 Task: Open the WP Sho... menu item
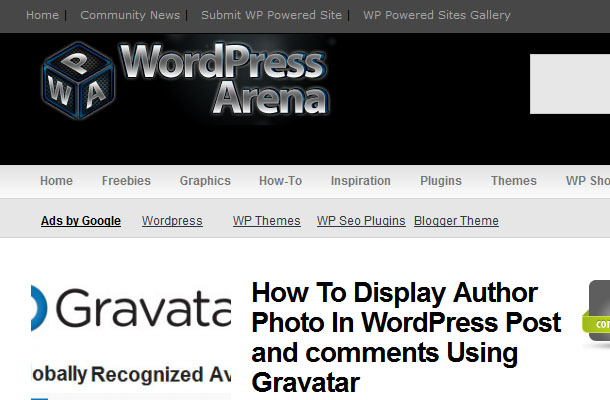587,181
